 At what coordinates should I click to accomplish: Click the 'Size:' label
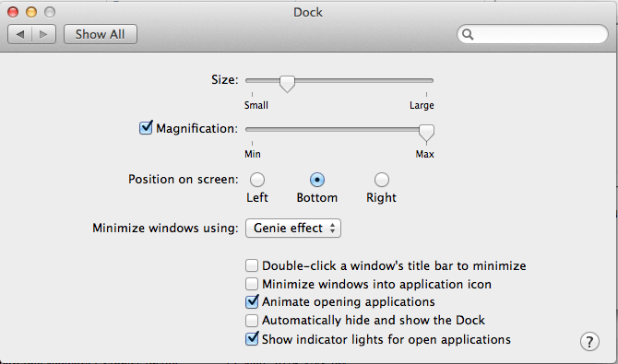click(225, 79)
